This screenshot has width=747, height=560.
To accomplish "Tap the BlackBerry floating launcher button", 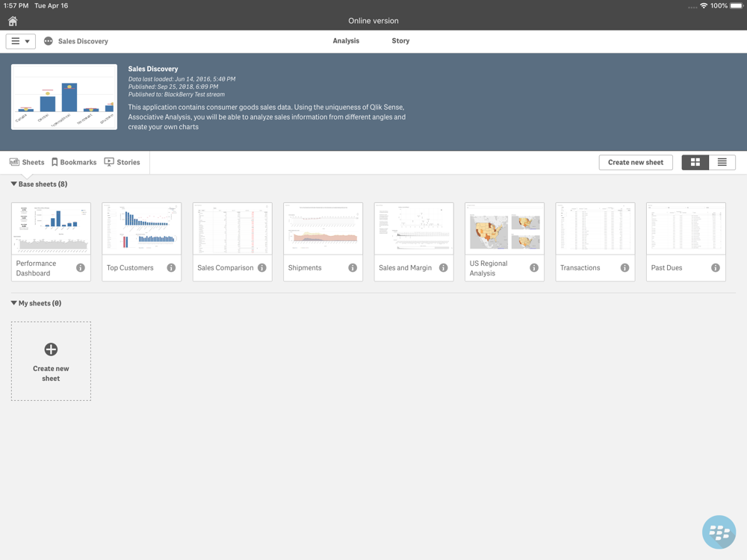I will pos(719,532).
